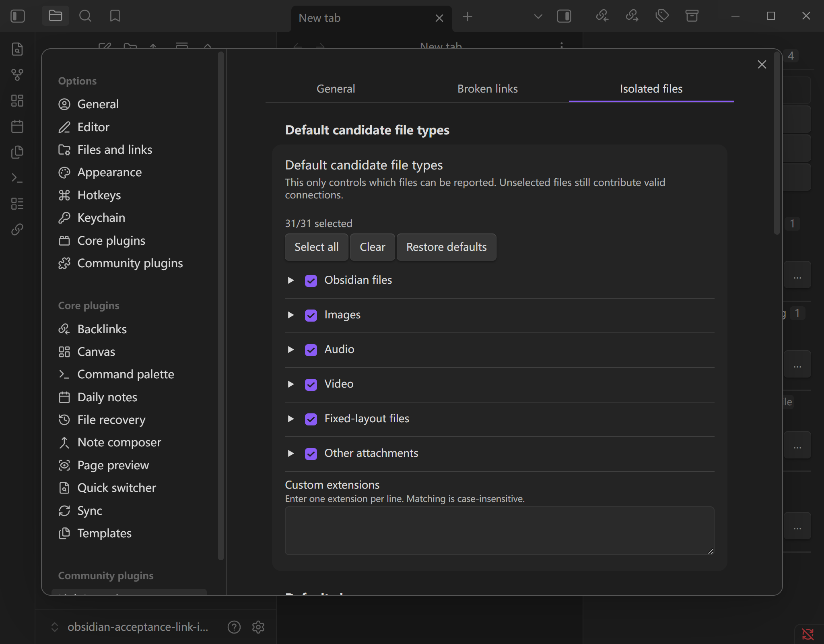Open the tags icon in top-right toolbar
This screenshot has width=824, height=644.
pyautogui.click(x=662, y=16)
